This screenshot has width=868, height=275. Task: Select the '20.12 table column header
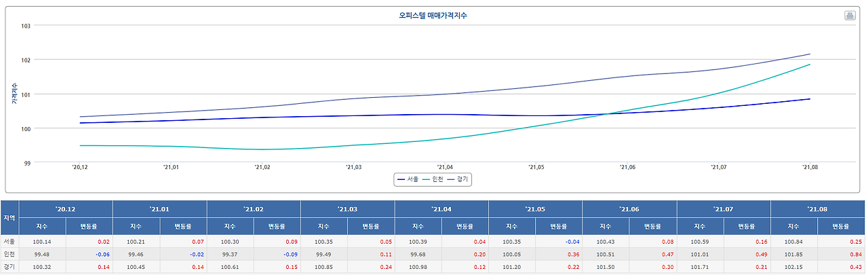(x=66, y=208)
